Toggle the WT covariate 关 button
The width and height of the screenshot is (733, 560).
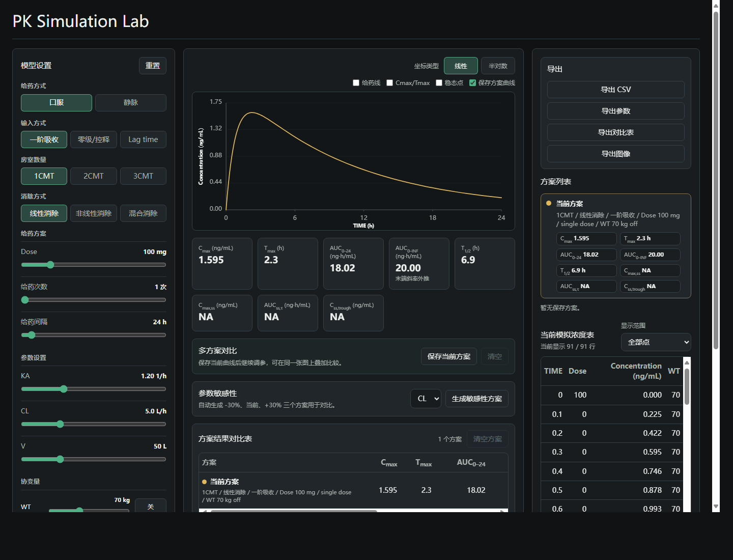coord(151,506)
